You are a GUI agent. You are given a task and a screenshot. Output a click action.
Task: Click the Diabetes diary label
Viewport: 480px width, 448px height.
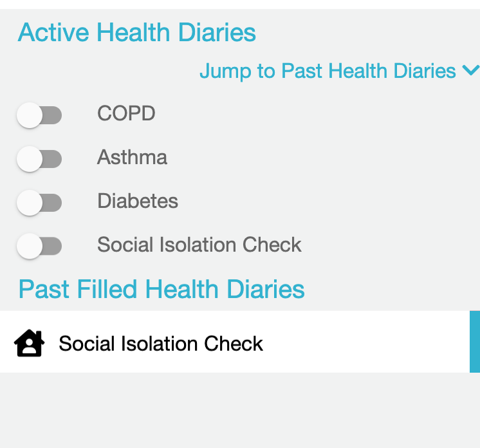click(138, 201)
